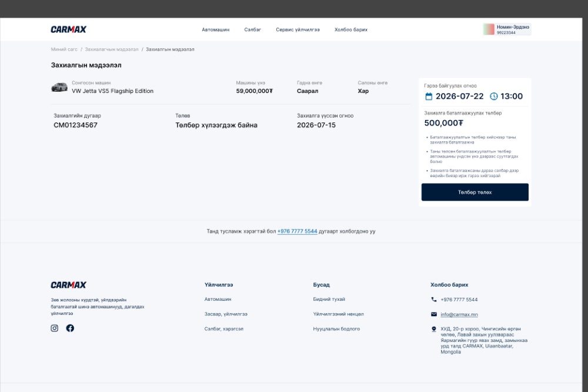The height and width of the screenshot is (392, 588).
Task: Click order date 2026-07-15
Action: point(316,125)
